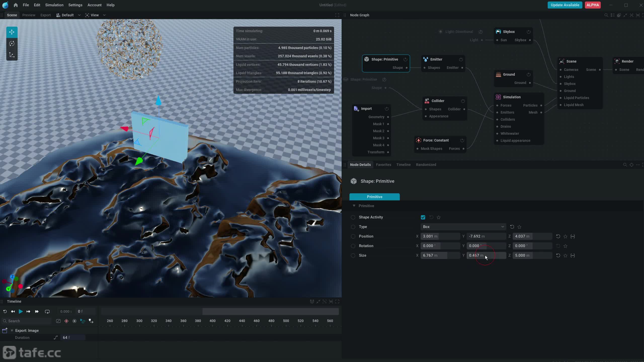Step to the previous keyframe in the timeline
The image size is (644, 362).
tap(13, 311)
